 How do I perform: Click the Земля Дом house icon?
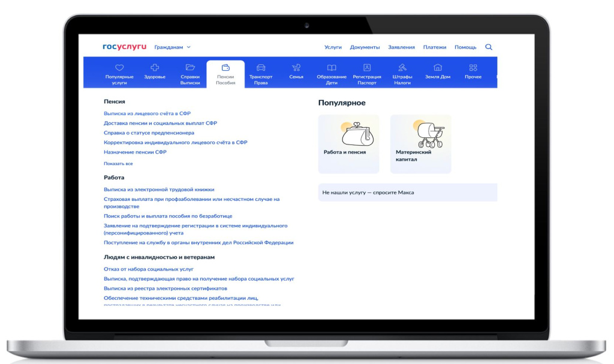438,68
